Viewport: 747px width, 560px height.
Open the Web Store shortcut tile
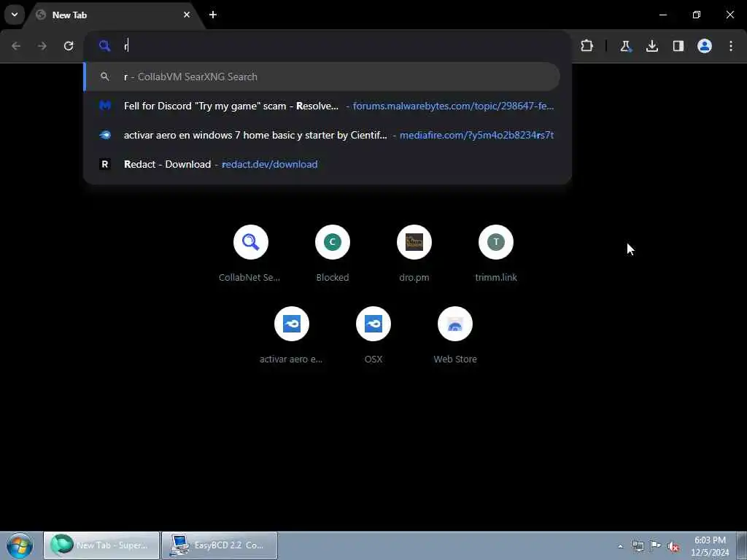[455, 335]
